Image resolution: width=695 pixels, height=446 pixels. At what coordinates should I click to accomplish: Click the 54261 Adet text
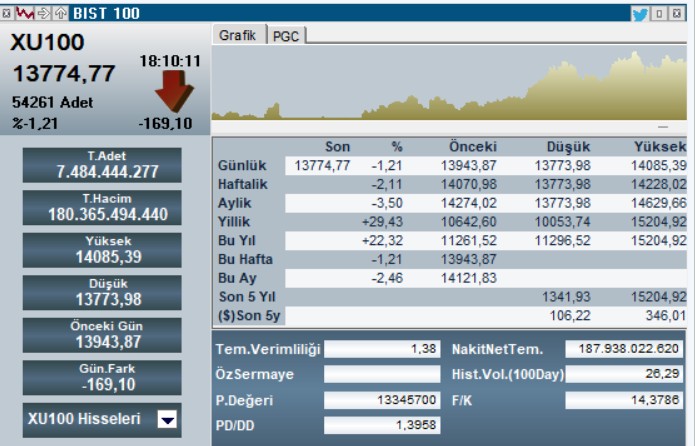tap(53, 102)
